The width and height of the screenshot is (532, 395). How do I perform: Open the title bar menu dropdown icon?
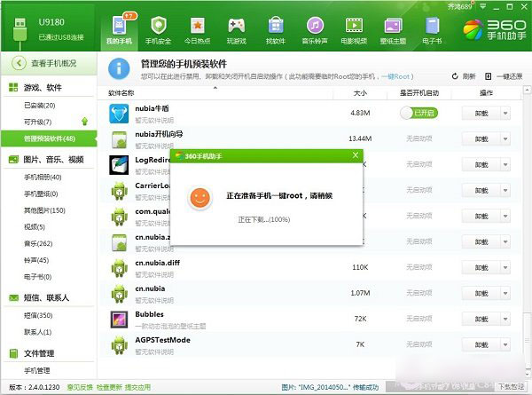[x=482, y=6]
